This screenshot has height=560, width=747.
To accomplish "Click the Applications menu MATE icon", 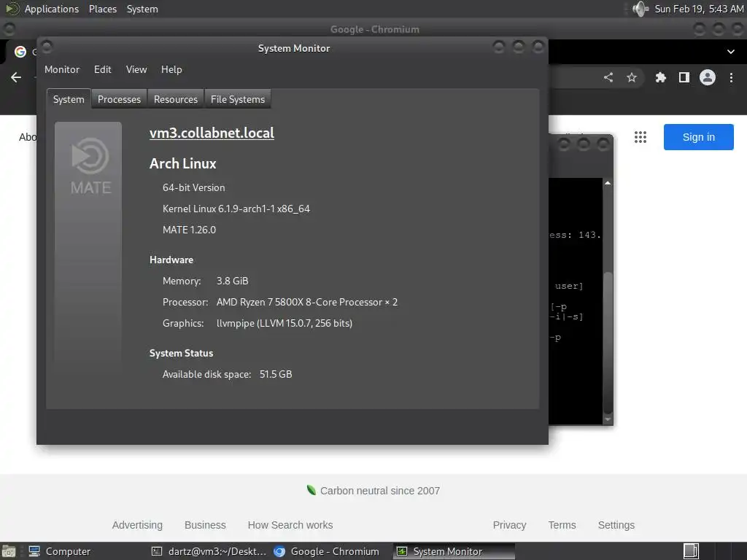I will click(x=12, y=9).
